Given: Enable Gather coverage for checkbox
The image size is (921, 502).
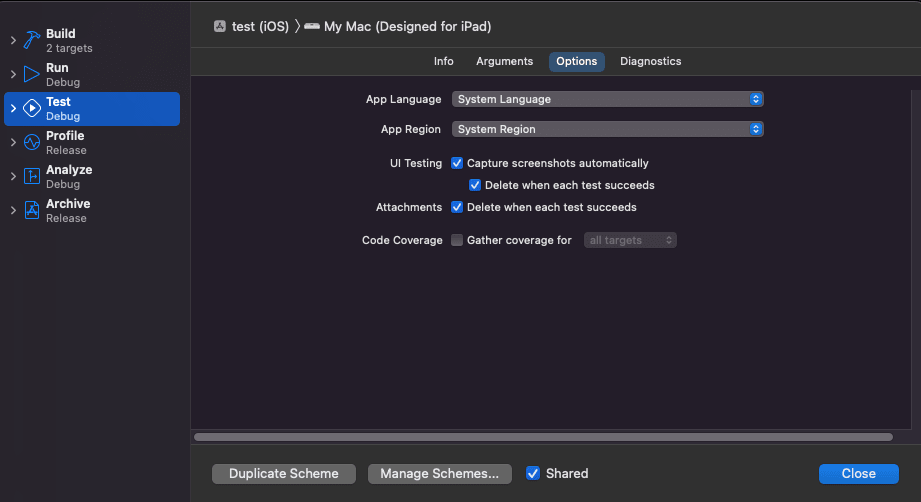Looking at the screenshot, I should [x=457, y=240].
